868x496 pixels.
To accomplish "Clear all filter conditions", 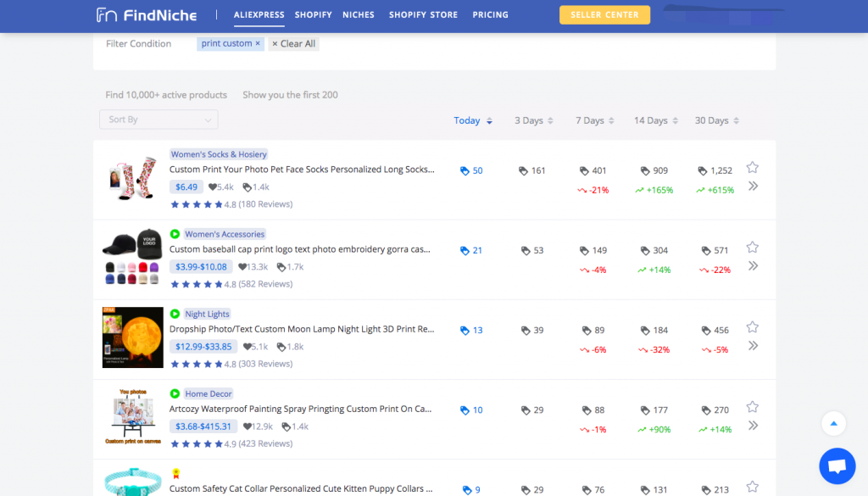I will coord(293,44).
